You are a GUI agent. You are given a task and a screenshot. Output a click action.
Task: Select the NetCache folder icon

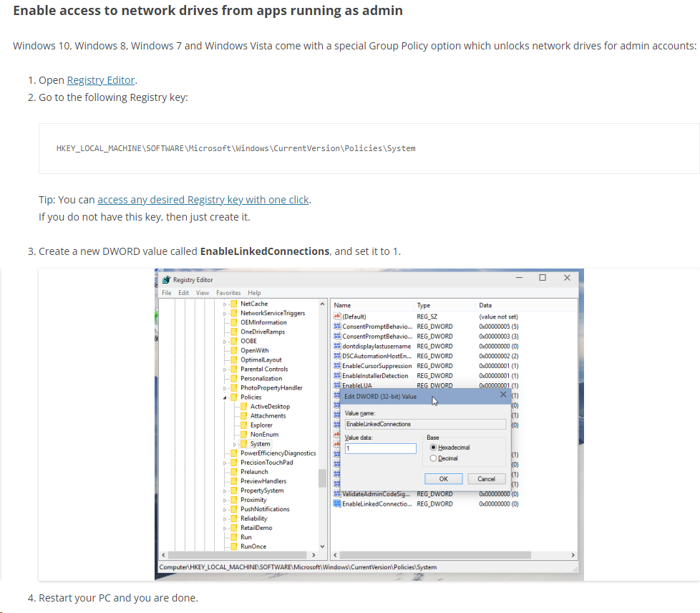(x=233, y=304)
